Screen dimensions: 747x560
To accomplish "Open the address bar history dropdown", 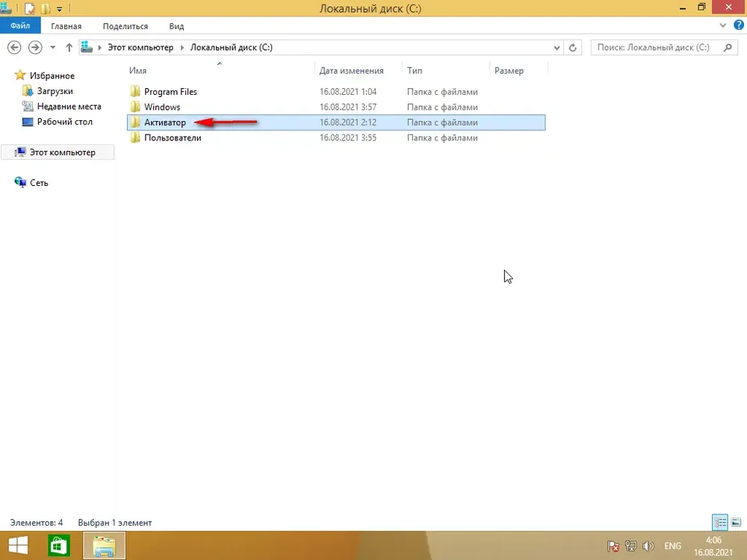I will [557, 48].
